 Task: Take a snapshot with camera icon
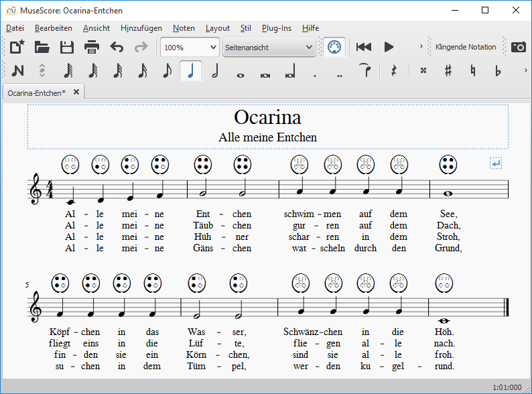[519, 47]
